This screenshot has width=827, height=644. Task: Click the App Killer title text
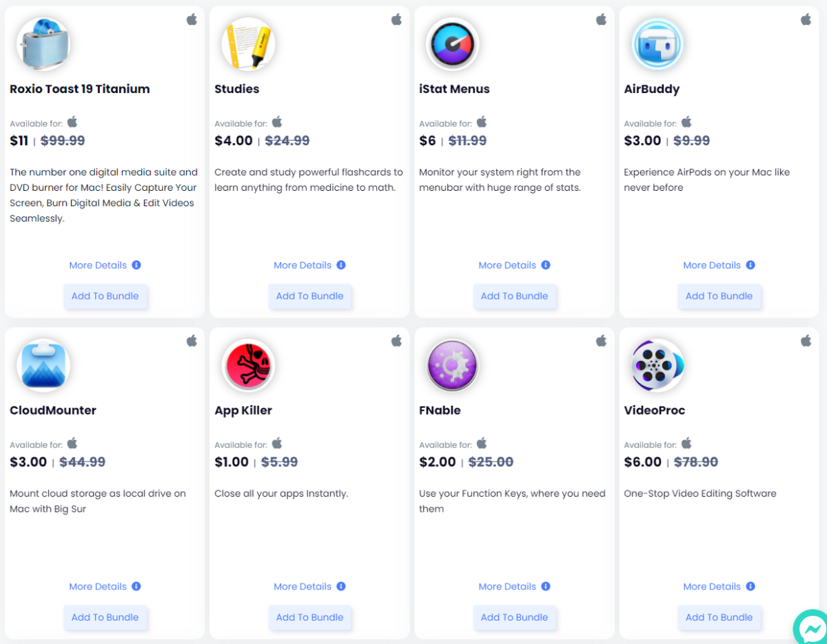click(243, 411)
